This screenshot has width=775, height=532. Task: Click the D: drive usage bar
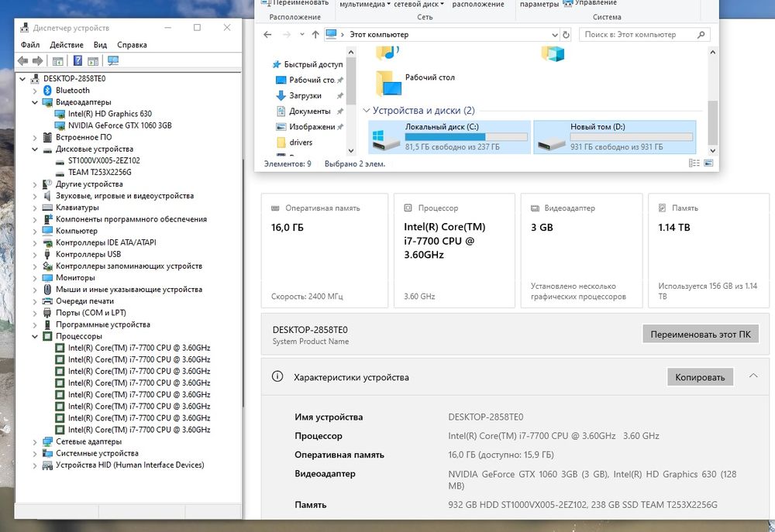pyautogui.click(x=631, y=137)
